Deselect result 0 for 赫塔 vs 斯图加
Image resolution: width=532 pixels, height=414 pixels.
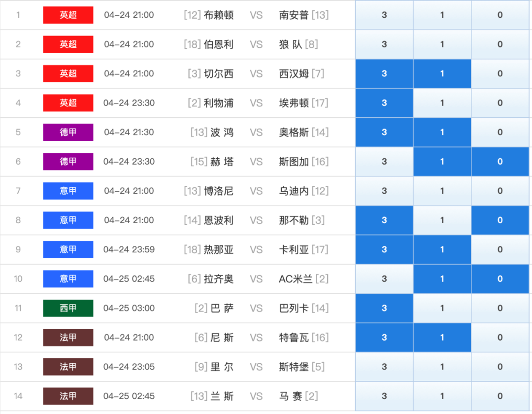[500, 162]
